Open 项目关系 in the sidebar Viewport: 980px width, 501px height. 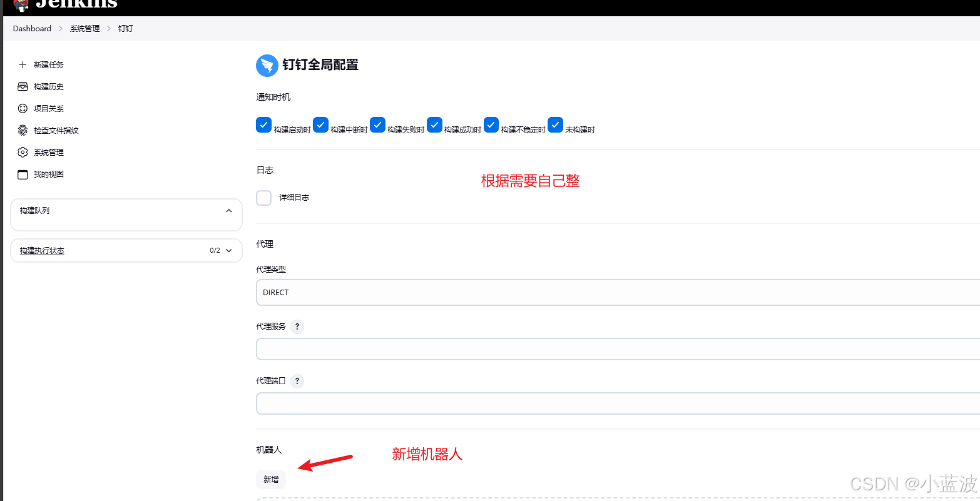[x=48, y=108]
